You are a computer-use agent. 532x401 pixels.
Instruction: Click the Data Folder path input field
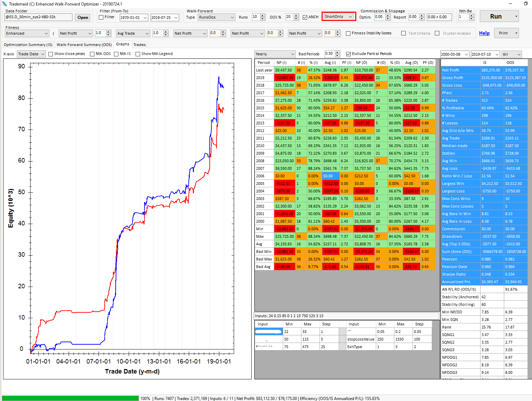click(x=38, y=17)
